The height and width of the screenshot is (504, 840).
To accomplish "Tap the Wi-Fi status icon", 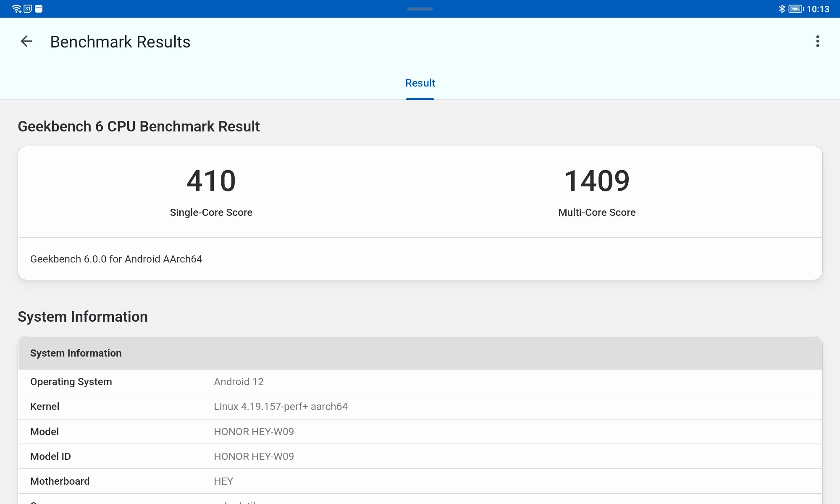I will click(x=16, y=9).
